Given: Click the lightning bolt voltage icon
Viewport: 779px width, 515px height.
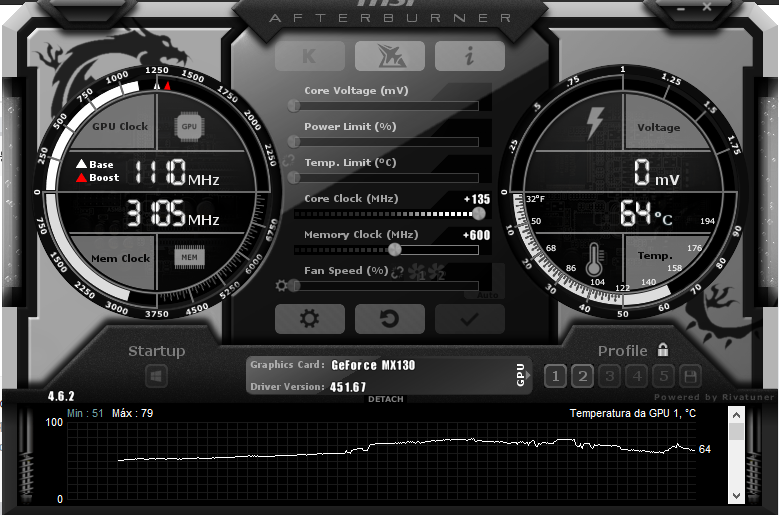Looking at the screenshot, I should click(595, 123).
